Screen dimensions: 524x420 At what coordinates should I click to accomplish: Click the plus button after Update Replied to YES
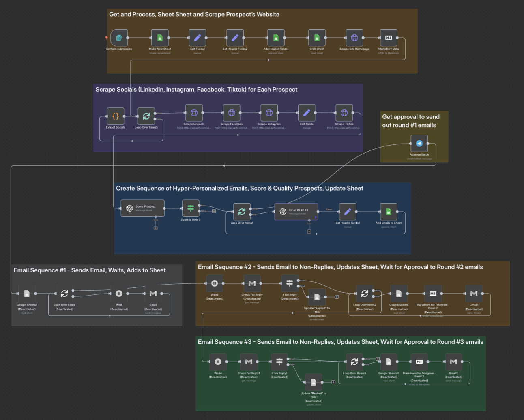pyautogui.click(x=336, y=296)
